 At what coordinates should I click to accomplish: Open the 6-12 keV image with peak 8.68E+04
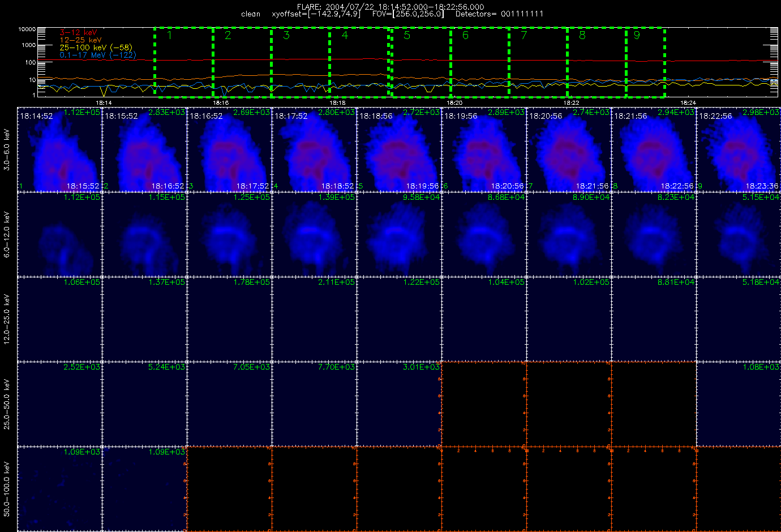tap(484, 234)
